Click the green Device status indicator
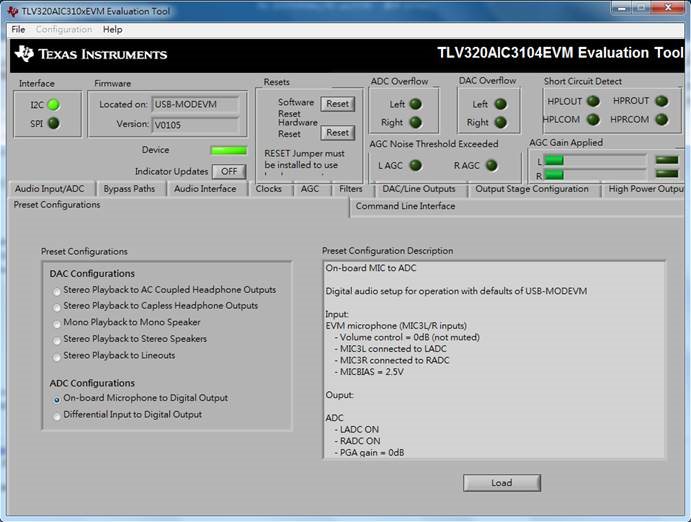 [229, 150]
